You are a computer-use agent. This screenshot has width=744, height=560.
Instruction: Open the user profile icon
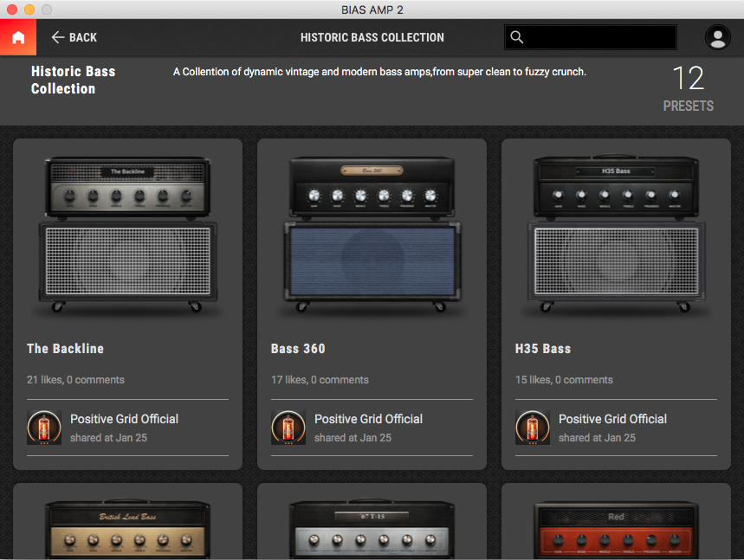(x=717, y=37)
